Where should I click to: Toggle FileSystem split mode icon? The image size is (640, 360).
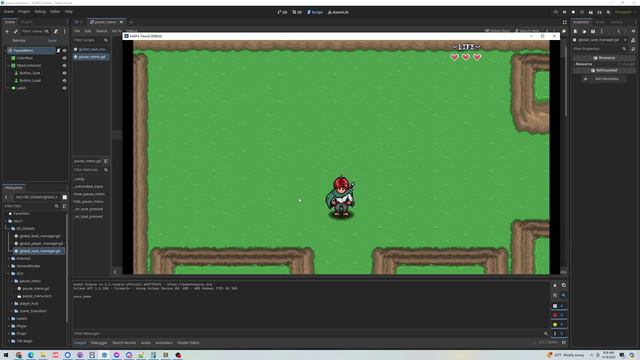[64, 197]
